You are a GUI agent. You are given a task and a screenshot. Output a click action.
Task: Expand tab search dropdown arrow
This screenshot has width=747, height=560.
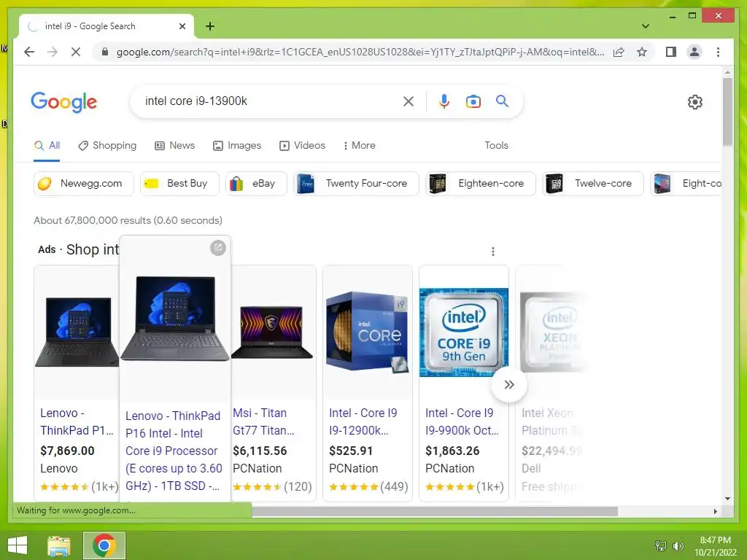point(645,26)
